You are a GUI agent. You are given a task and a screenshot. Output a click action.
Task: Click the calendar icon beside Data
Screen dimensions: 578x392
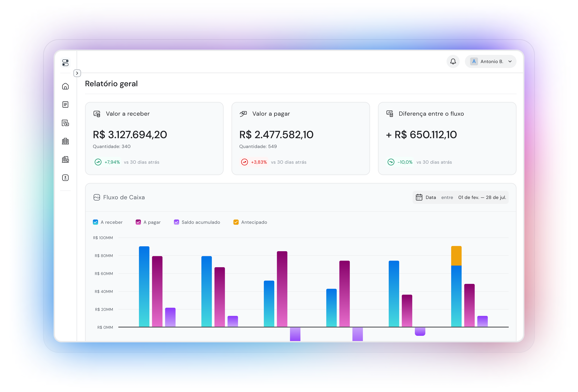pyautogui.click(x=419, y=197)
